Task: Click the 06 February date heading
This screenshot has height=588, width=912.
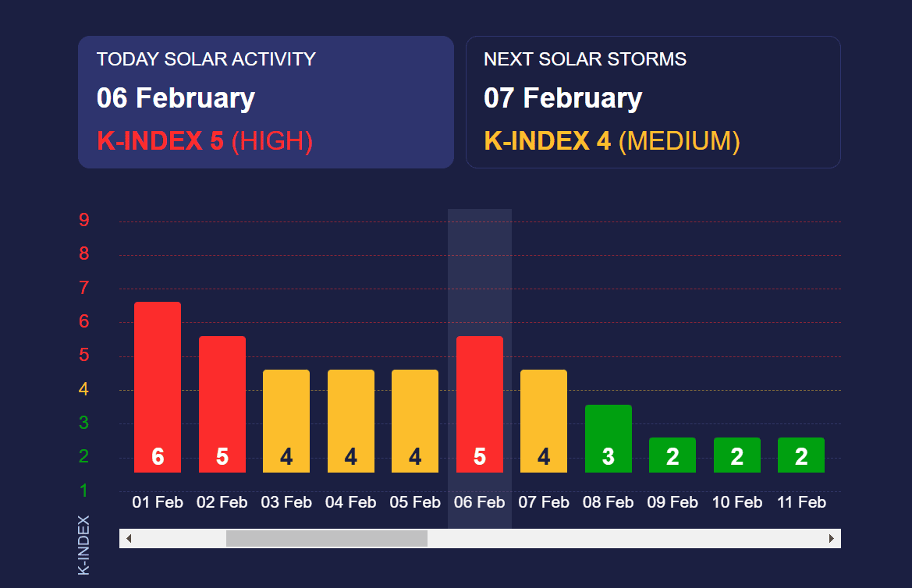Action: click(176, 98)
